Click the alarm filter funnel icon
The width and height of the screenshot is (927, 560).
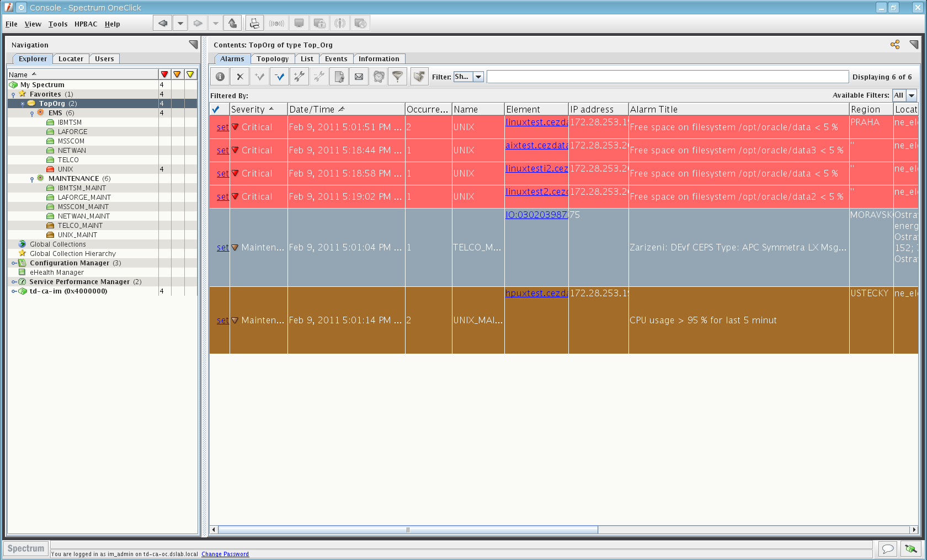(397, 77)
